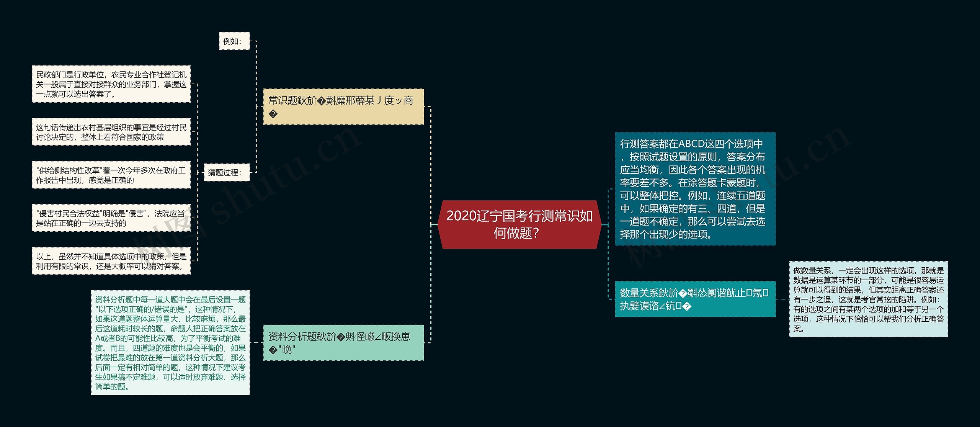
Task: Click the teal '数量关系' branch node
Action: [x=695, y=299]
